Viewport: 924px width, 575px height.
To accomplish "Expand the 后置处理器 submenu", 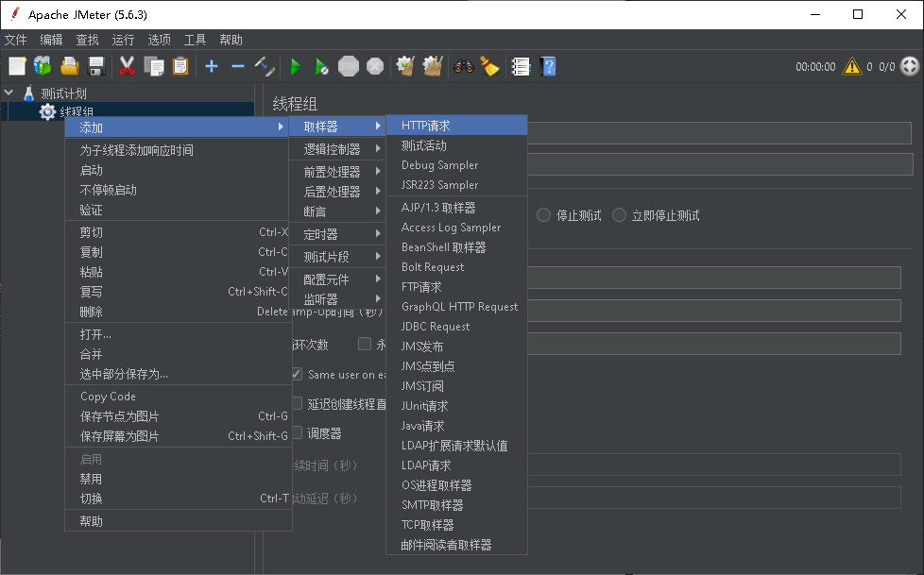I will pyautogui.click(x=337, y=192).
